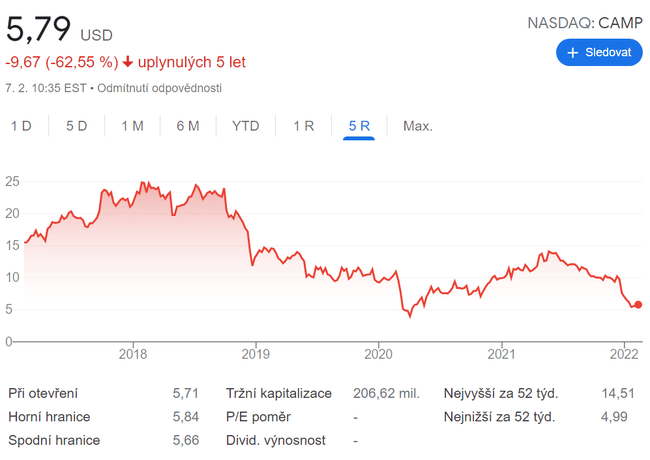Switch chart to 6 M range
The height and width of the screenshot is (460, 650).
point(188,126)
